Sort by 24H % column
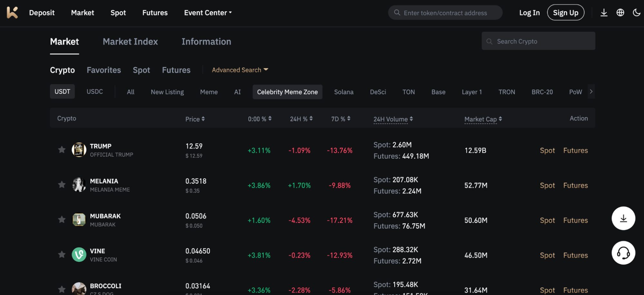The height and width of the screenshot is (295, 644). click(301, 119)
